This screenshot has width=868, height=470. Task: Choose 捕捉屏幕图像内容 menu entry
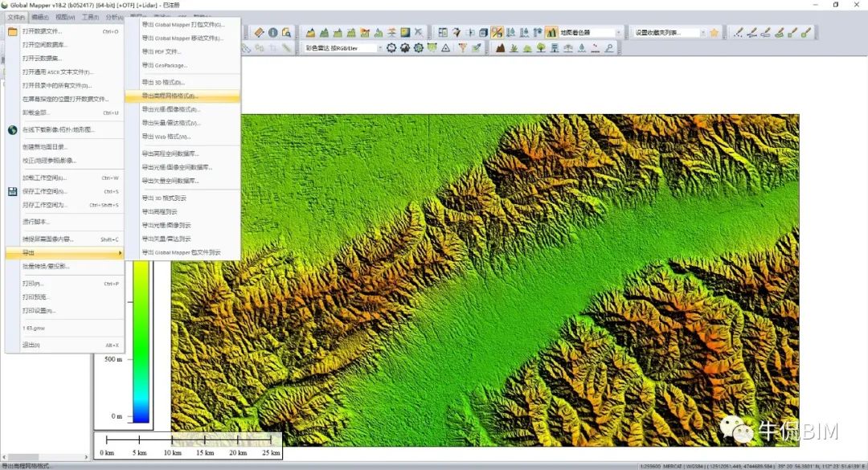[x=64, y=239]
